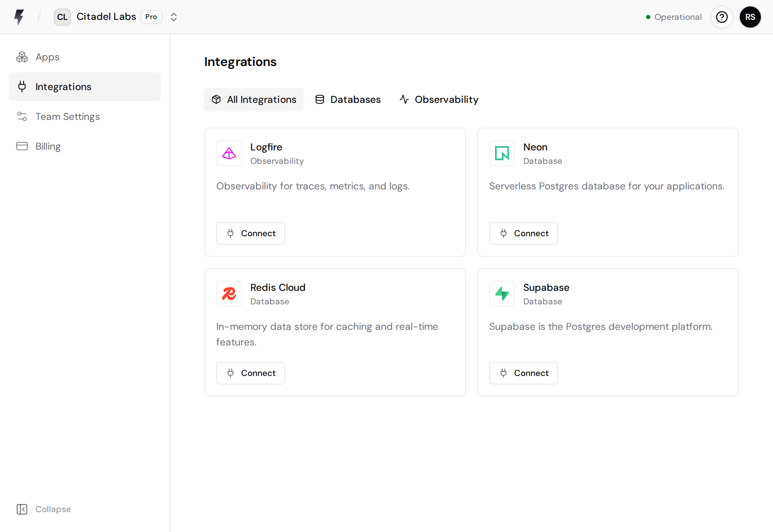Click the Redis Cloud card title
The height and width of the screenshot is (532, 773).
pos(278,287)
